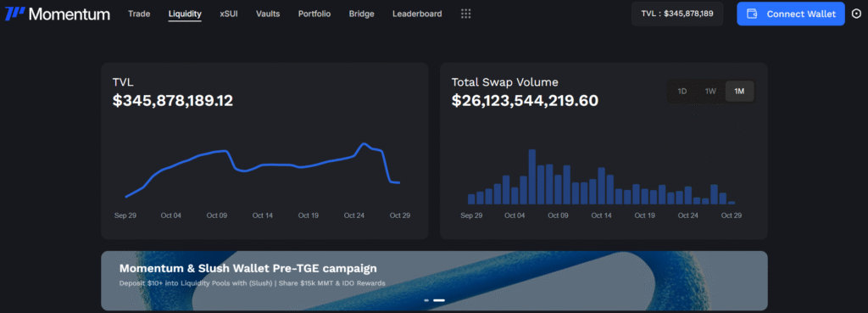The width and height of the screenshot is (868, 313).
Task: Click the Oct 29 label on volume chart
Action: click(732, 215)
